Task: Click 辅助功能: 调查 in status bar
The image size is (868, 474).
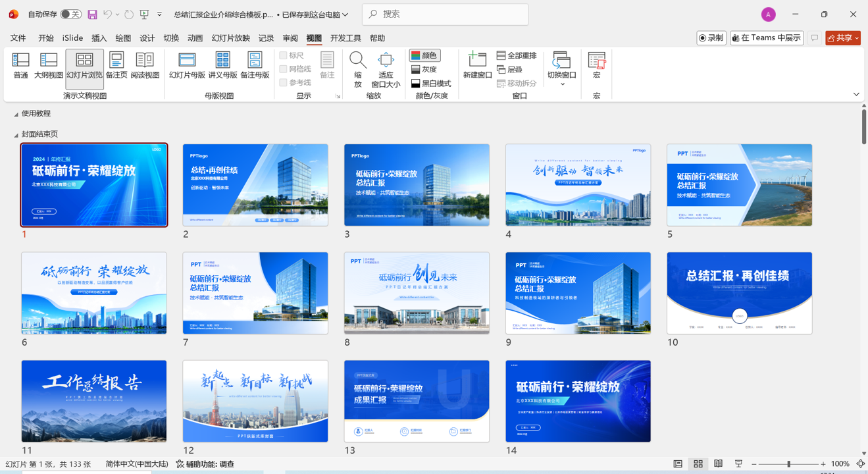Action: (205, 464)
